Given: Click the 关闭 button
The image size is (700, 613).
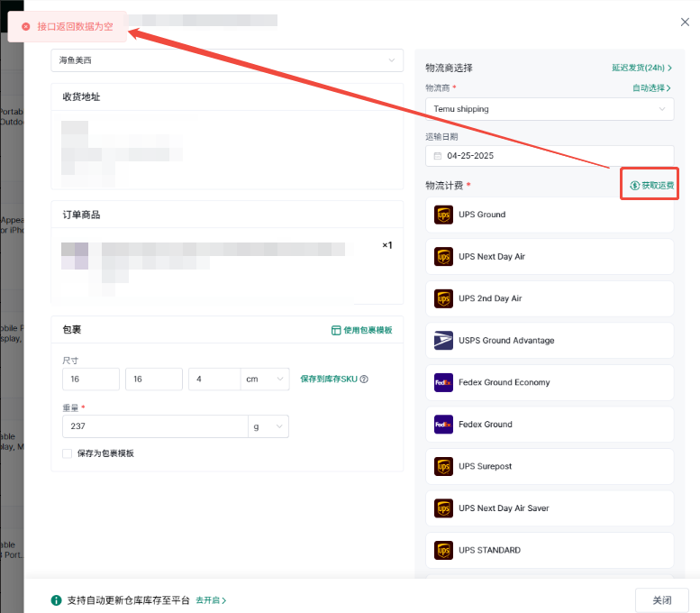Looking at the screenshot, I should click(x=661, y=600).
